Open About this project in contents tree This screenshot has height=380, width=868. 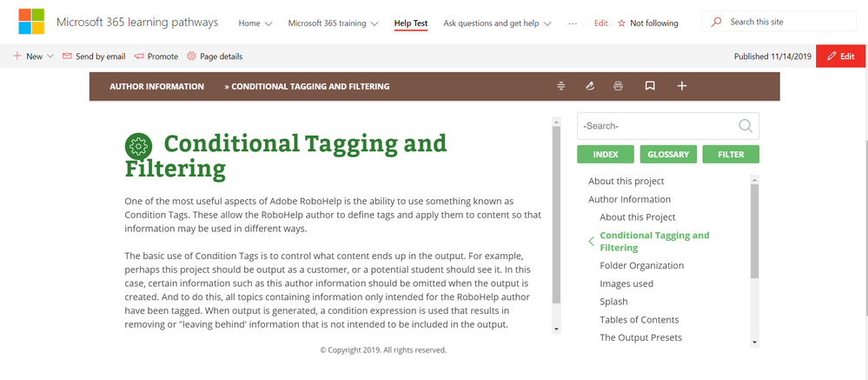point(626,181)
